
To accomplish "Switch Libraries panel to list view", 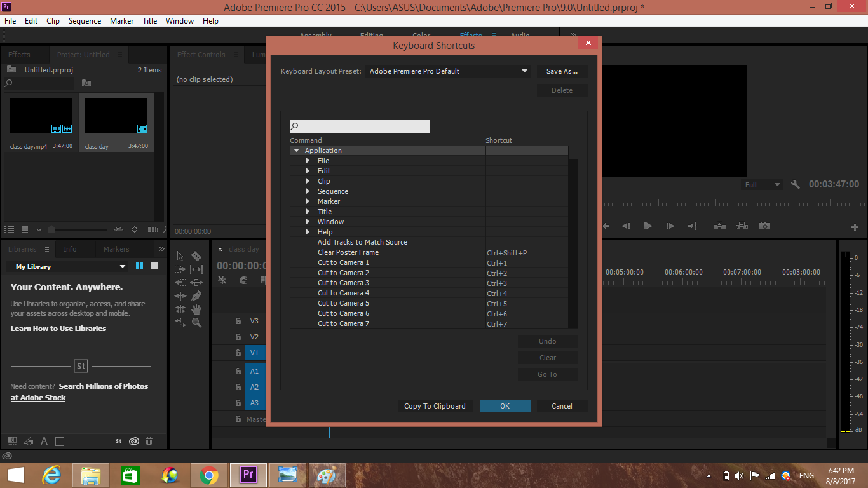I will [154, 266].
